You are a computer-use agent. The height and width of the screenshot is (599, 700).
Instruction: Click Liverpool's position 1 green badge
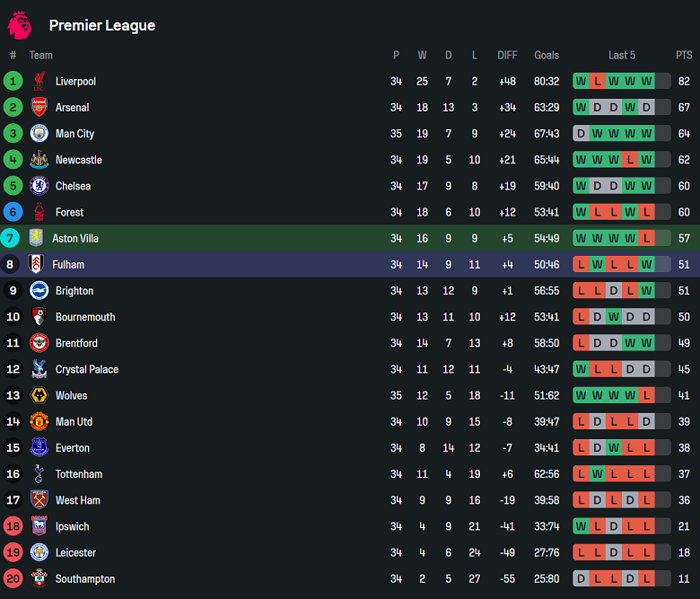[13, 82]
